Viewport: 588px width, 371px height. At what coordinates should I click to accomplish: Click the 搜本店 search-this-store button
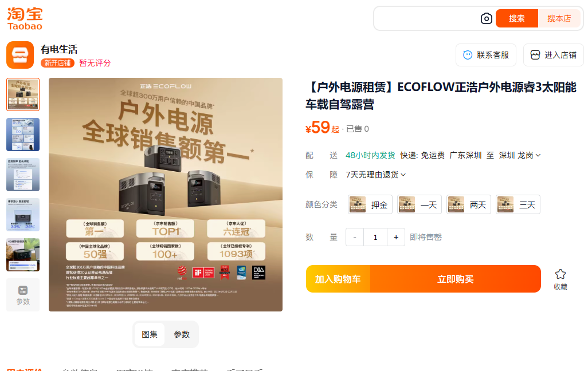pyautogui.click(x=559, y=18)
